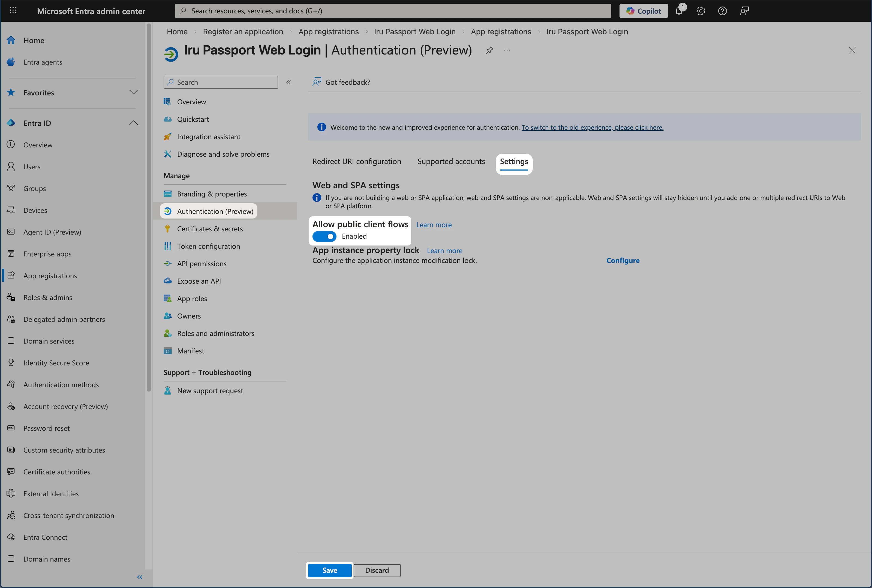Open the app Manifest
Screen dimensions: 872x588
tap(190, 351)
